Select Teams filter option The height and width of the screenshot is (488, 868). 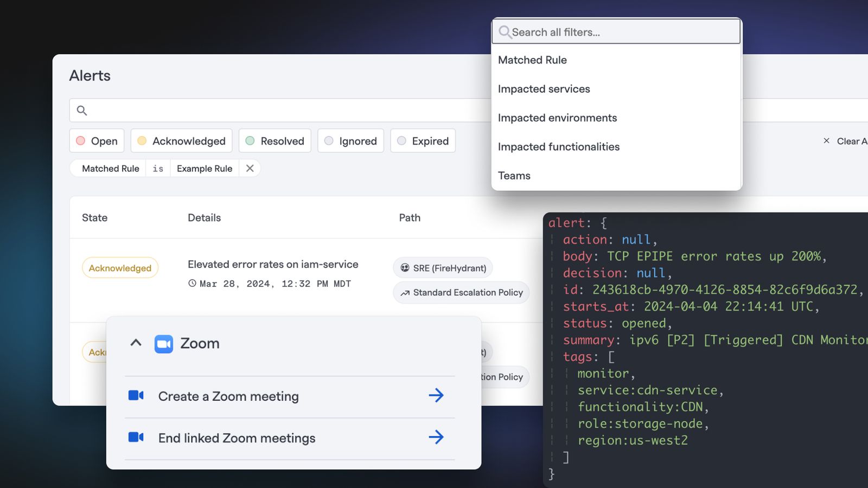pyautogui.click(x=616, y=176)
